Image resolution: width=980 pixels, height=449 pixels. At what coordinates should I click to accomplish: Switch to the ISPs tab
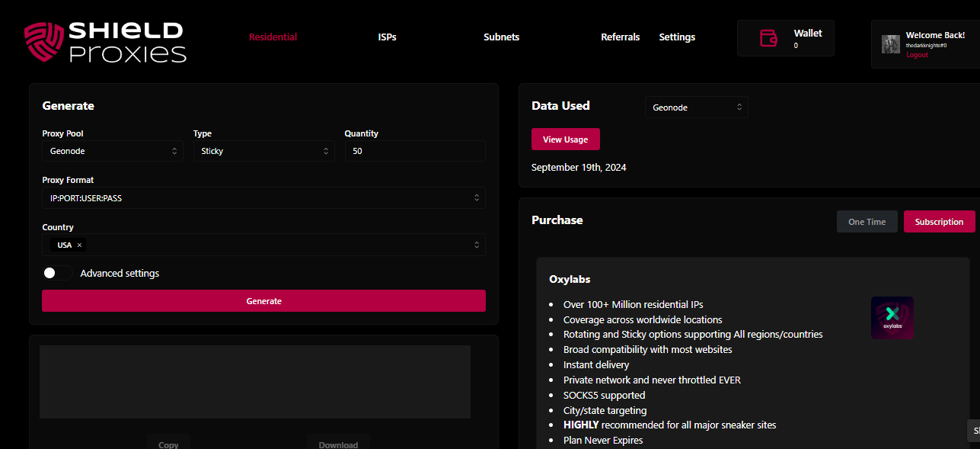pyautogui.click(x=387, y=37)
